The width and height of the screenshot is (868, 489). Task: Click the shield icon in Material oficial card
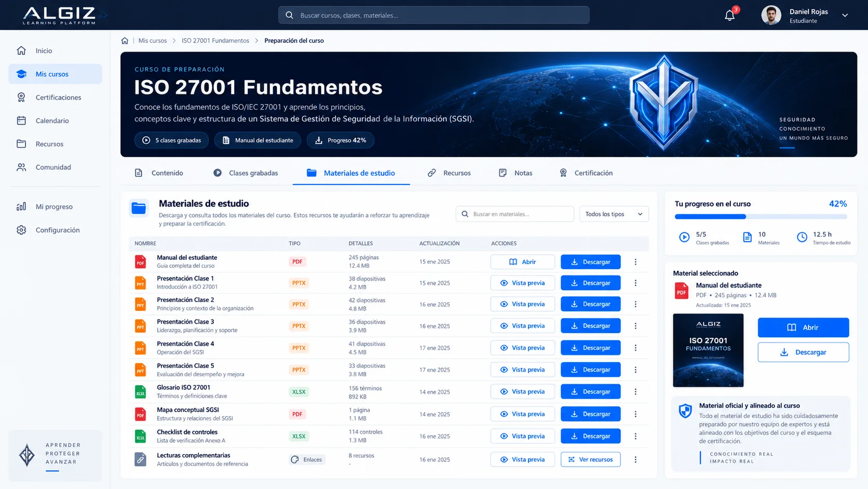pos(685,411)
